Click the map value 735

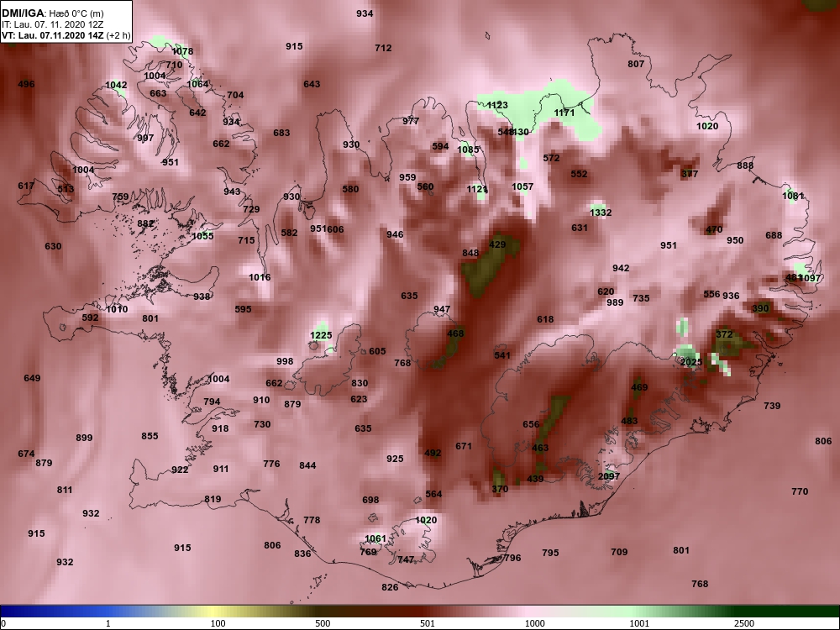tap(641, 298)
